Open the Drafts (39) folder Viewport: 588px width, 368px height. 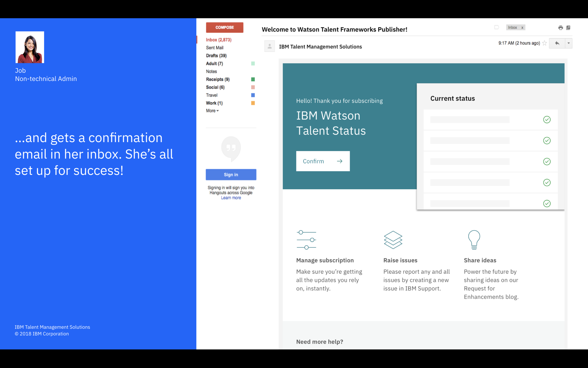click(x=216, y=56)
